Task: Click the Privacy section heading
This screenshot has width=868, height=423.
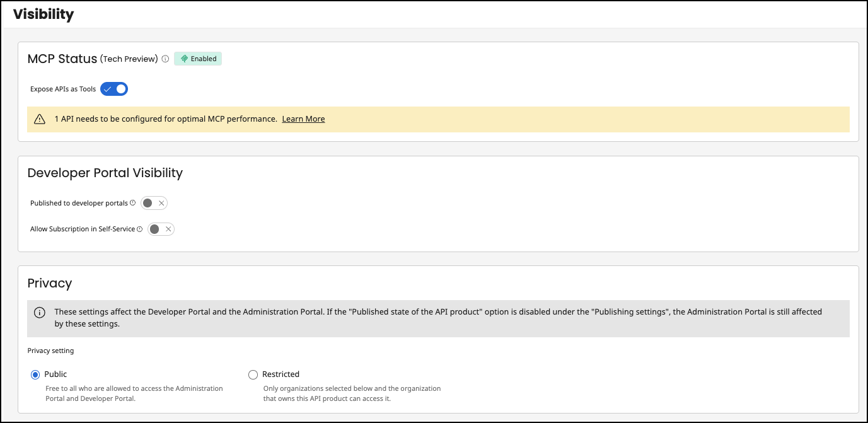Action: point(50,283)
